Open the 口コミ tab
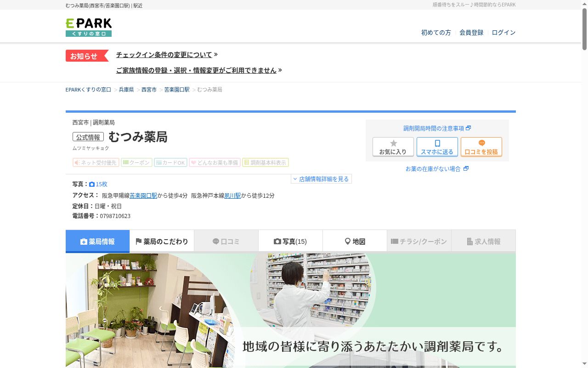 coord(226,241)
